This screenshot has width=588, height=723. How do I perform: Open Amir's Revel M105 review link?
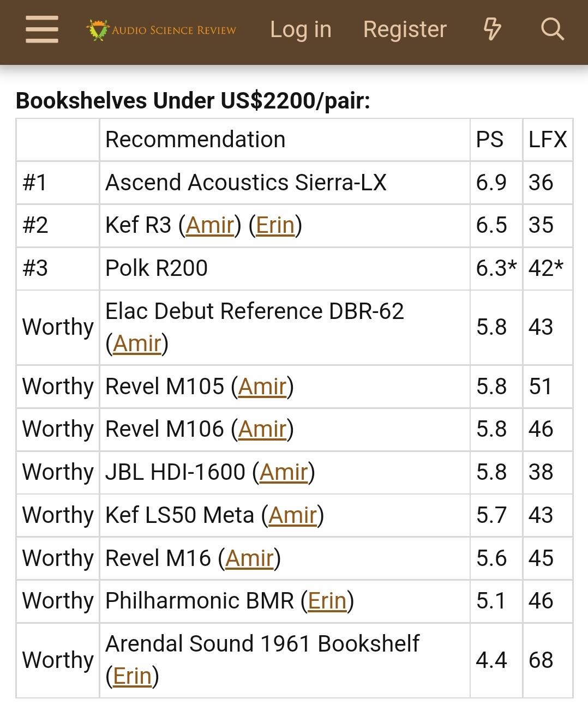coord(262,387)
